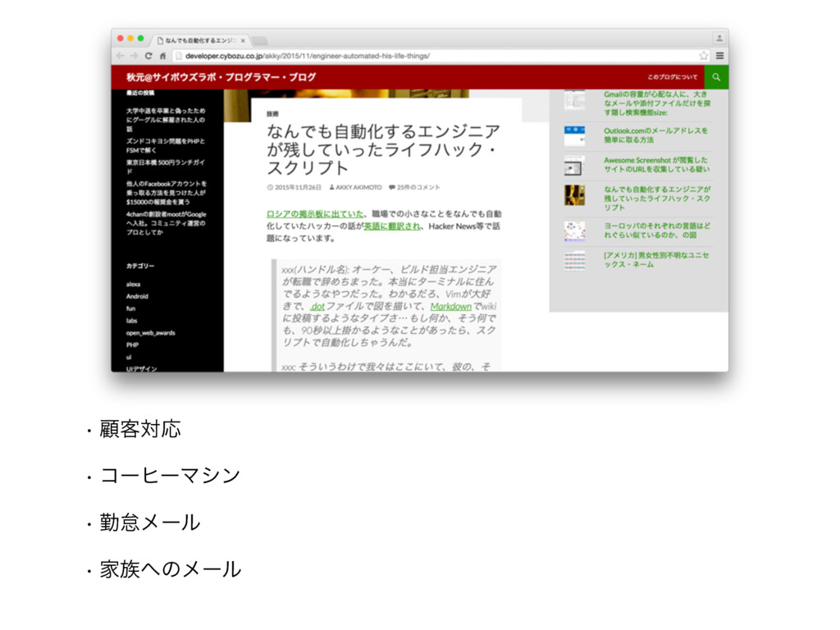840x630 pixels.
Task: Click thumbnail beside the Gmail post
Action: 574,100
